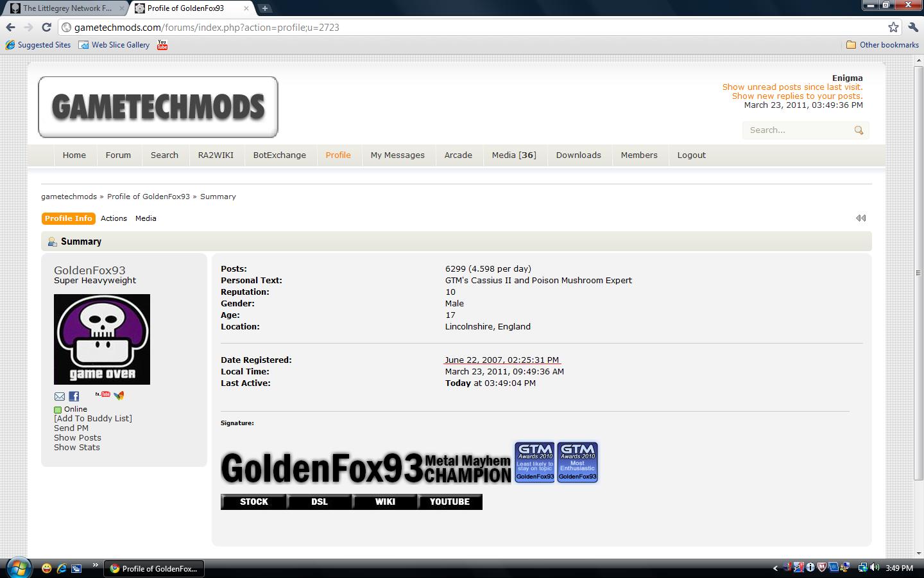The height and width of the screenshot is (578, 924).
Task: Open the McAfee shield tray icon
Action: (821, 568)
